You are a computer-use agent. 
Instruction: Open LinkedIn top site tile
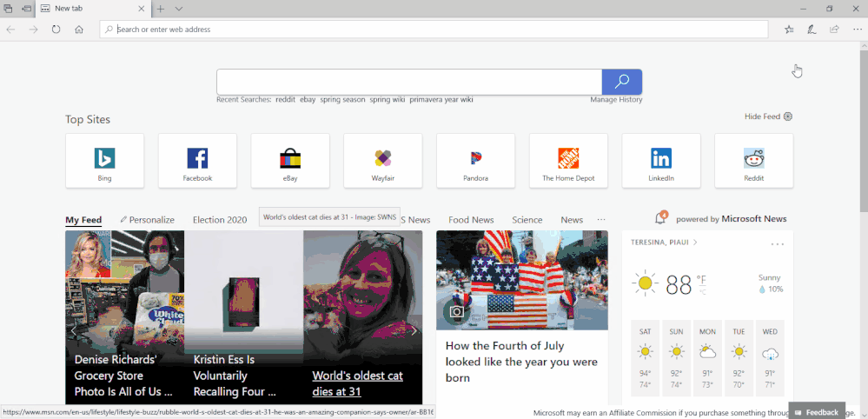(661, 161)
